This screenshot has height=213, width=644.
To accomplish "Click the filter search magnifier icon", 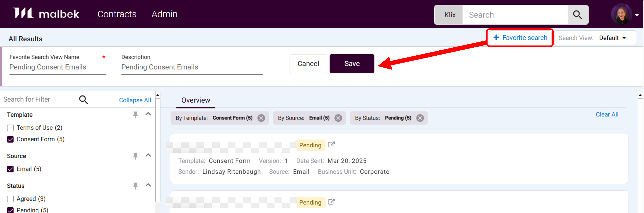I will 83,100.
